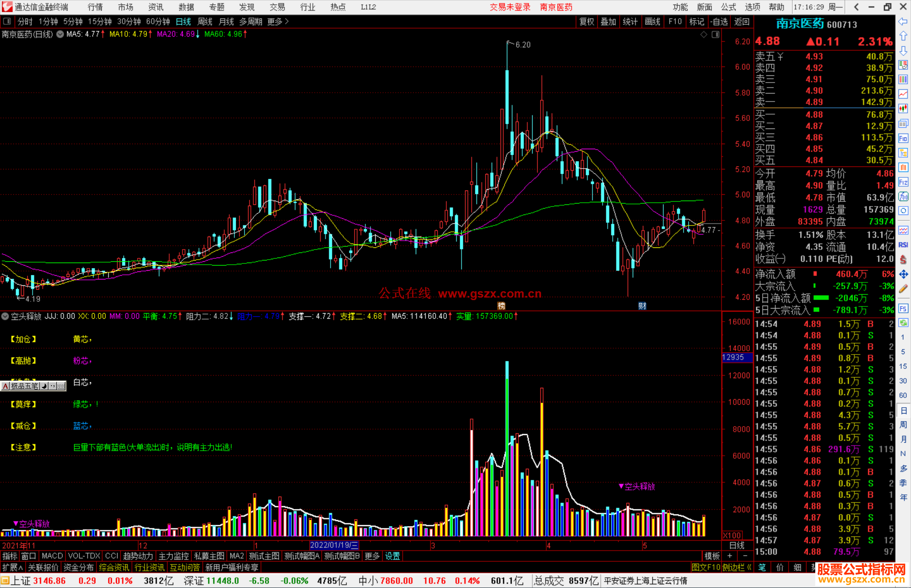Click the circle sidebar icon
The height and width of the screenshot is (588, 911).
click(903, 211)
